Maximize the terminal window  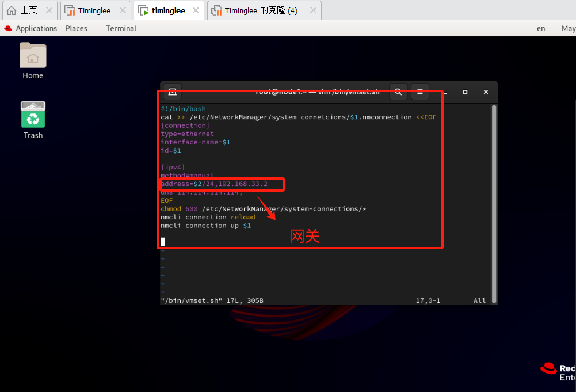(x=465, y=92)
